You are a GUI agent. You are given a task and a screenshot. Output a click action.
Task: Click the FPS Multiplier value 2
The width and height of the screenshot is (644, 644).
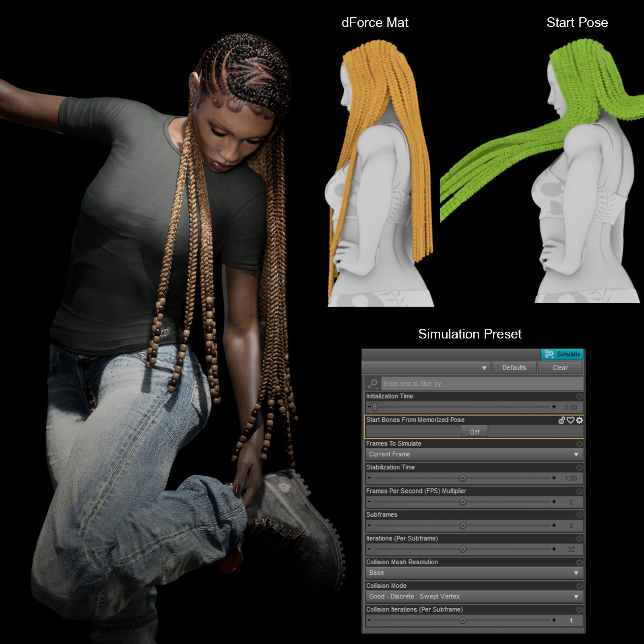coord(571,502)
